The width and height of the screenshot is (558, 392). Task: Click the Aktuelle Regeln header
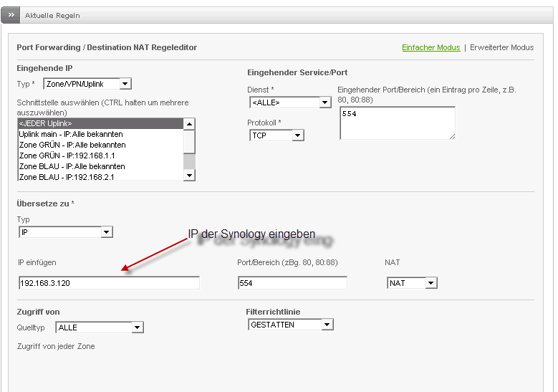point(53,15)
